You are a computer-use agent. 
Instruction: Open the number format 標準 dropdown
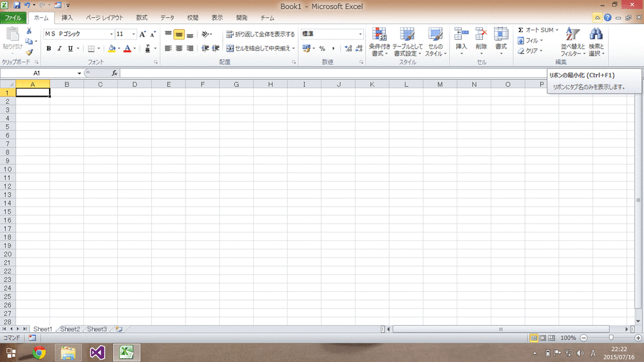click(x=360, y=34)
